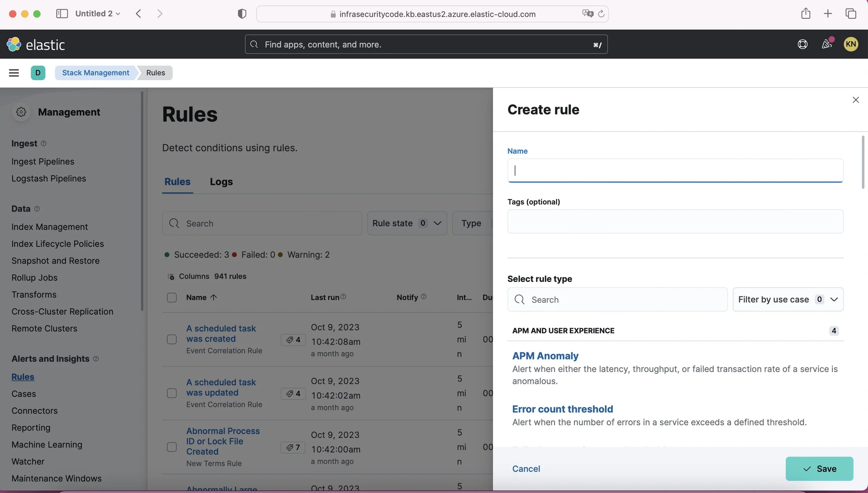Click the tag badge showing 7
This screenshot has height=493, width=868.
(x=293, y=448)
